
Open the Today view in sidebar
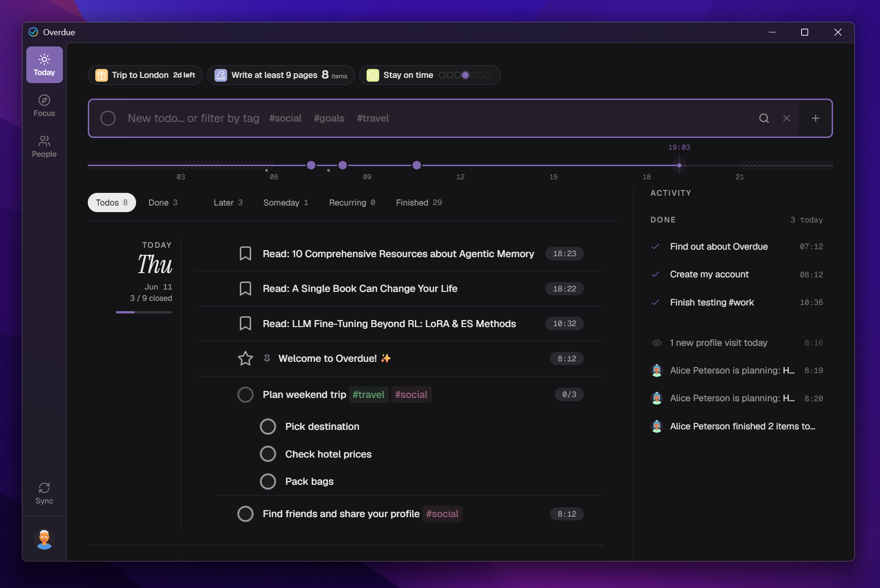pyautogui.click(x=45, y=65)
